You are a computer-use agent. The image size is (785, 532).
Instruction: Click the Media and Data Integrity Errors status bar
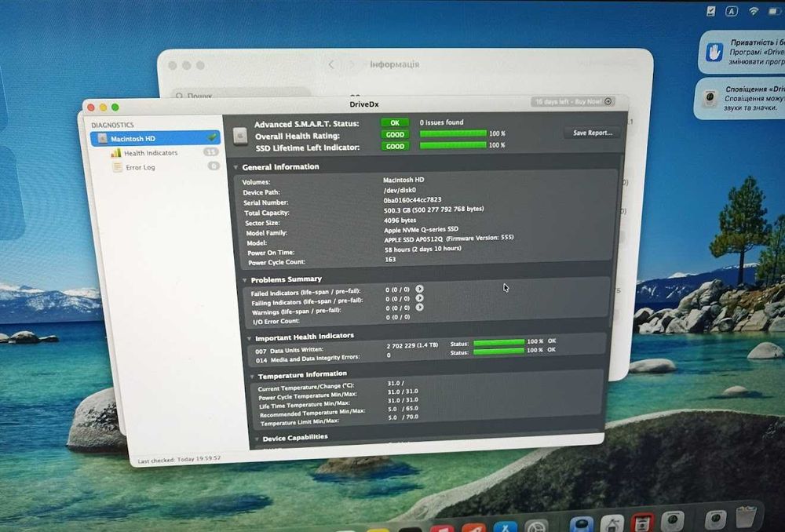pyautogui.click(x=498, y=351)
